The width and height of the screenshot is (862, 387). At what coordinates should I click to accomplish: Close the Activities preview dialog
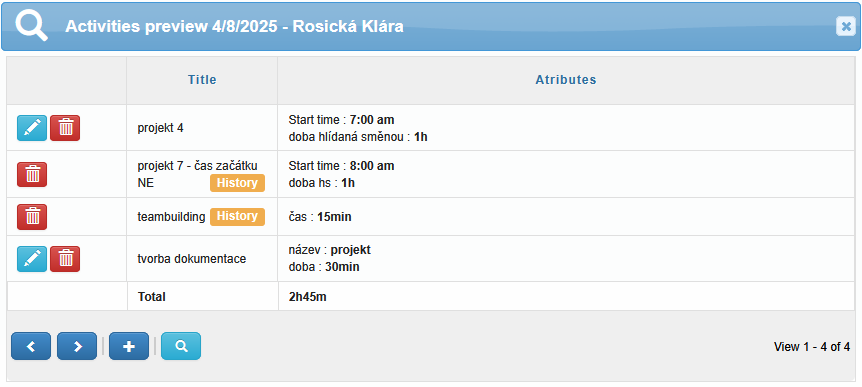(x=846, y=26)
